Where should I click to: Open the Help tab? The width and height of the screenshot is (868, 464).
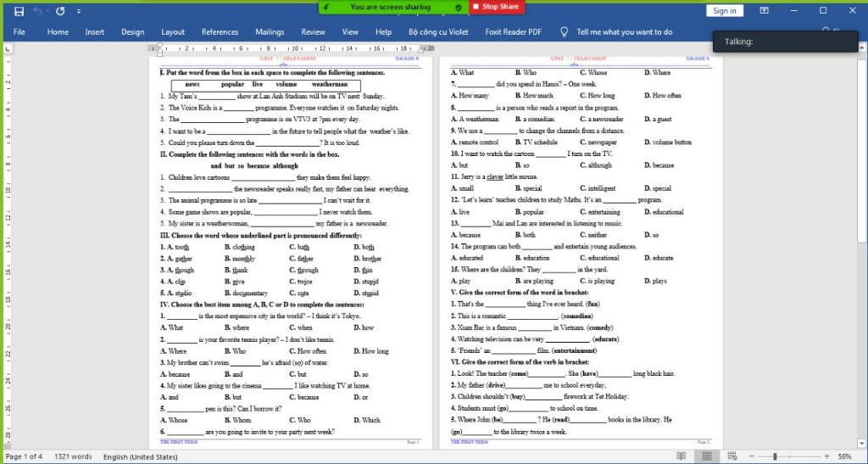[383, 32]
